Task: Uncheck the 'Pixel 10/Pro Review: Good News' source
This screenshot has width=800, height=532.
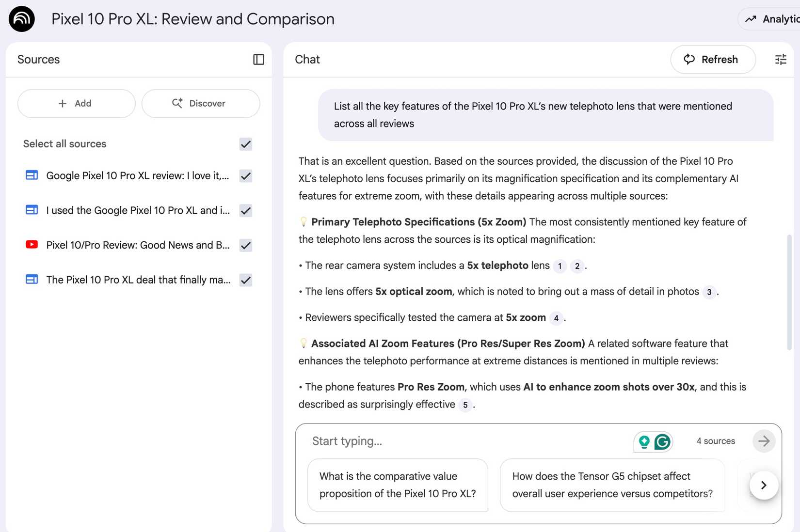Action: [245, 245]
